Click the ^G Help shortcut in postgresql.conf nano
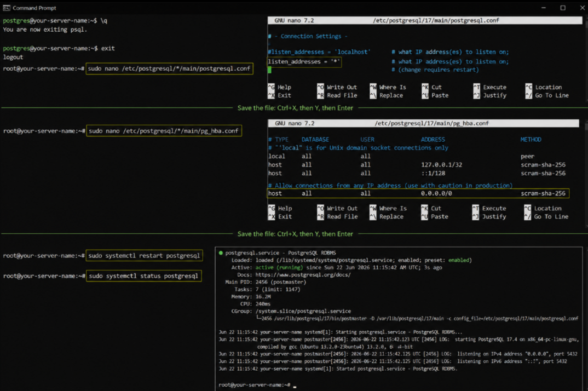588x391 pixels. (280, 87)
